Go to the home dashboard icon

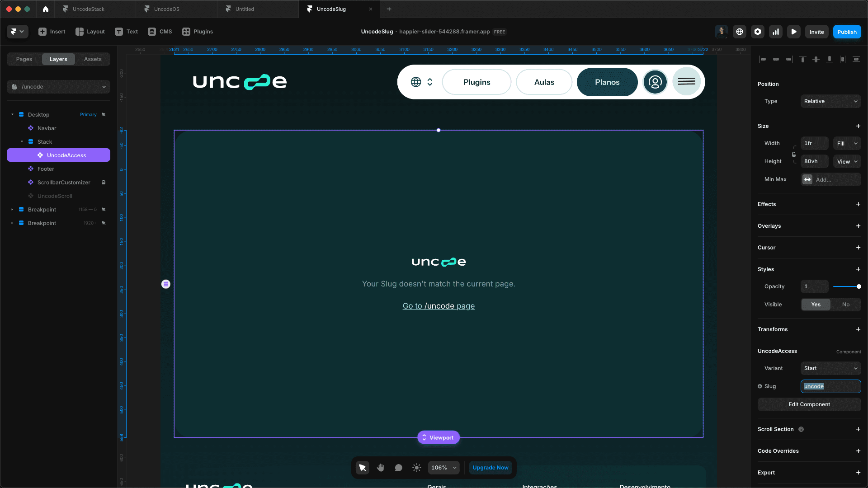coord(46,9)
